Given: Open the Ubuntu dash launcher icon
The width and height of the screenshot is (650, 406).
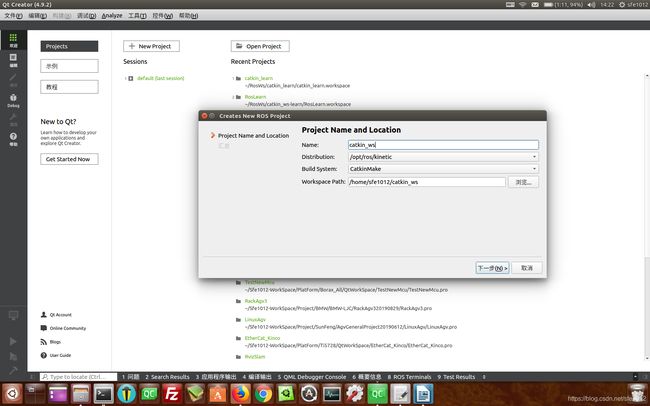Looking at the screenshot, I should tap(12, 394).
